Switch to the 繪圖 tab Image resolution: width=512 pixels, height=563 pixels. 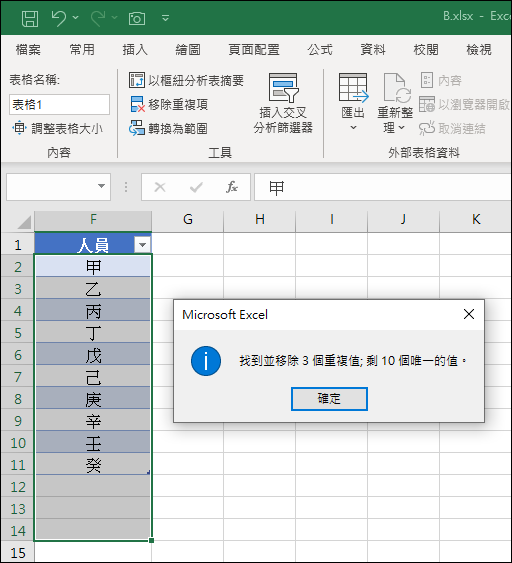point(188,50)
